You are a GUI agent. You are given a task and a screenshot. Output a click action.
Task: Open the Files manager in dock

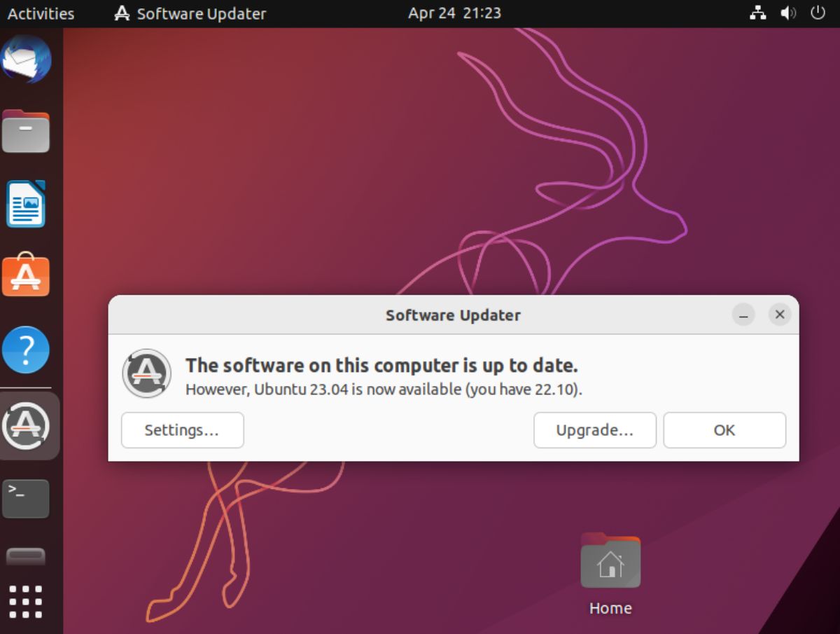tap(26, 132)
